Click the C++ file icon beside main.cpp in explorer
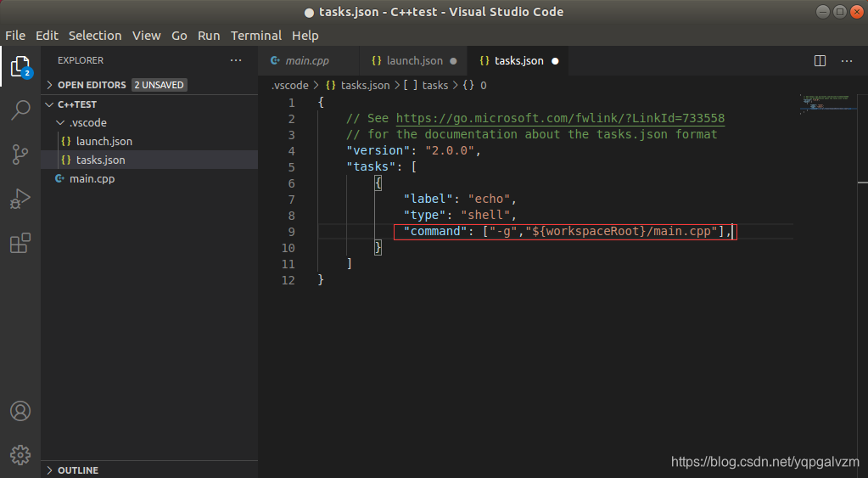 click(59, 178)
